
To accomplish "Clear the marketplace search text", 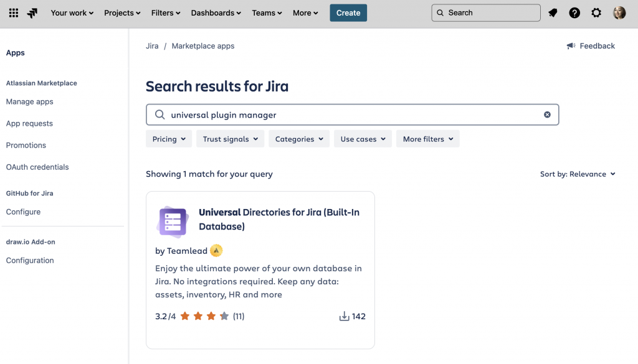I will coord(547,114).
